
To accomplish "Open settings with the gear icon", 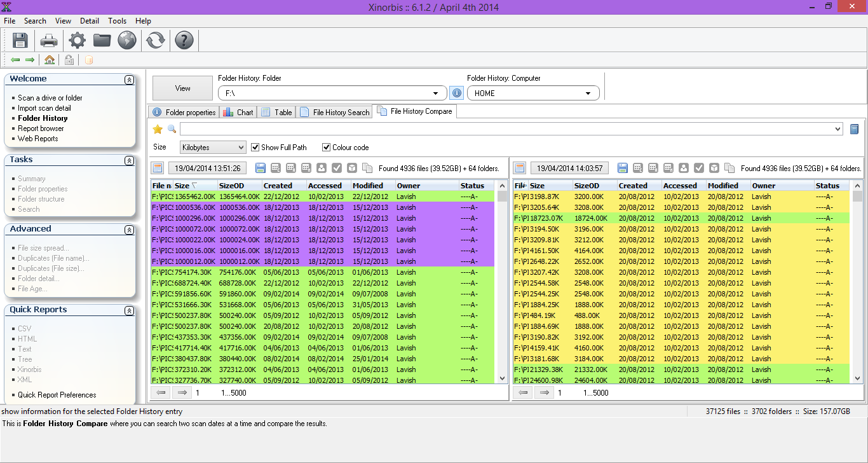I will coord(77,41).
